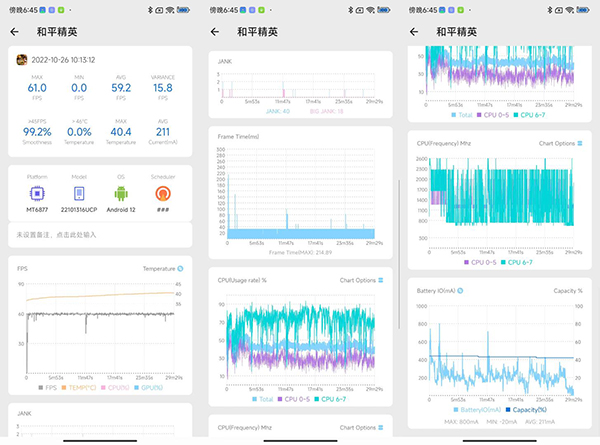Tap the remark note input field
Screen dimensions: 600x445
100,234
